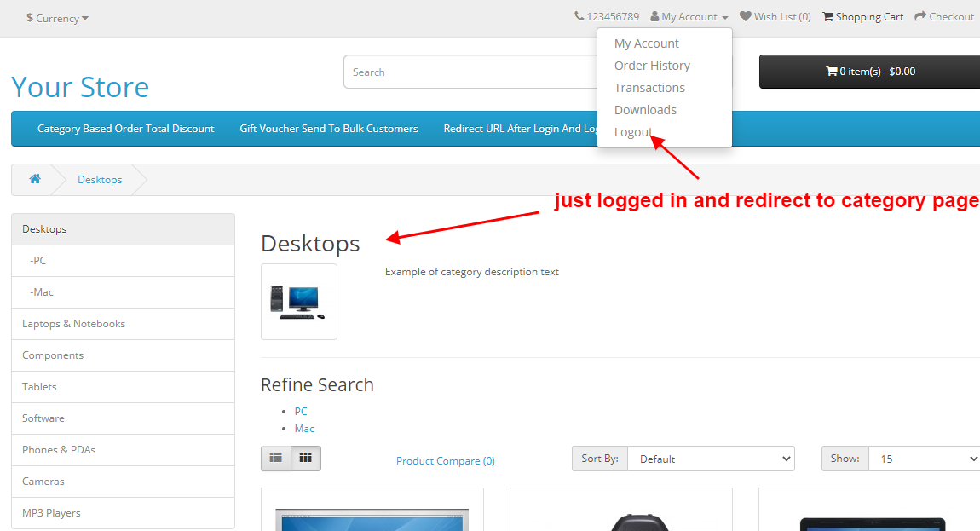Screen dimensions: 980x531
Task: Switch to list view
Action: [275, 459]
